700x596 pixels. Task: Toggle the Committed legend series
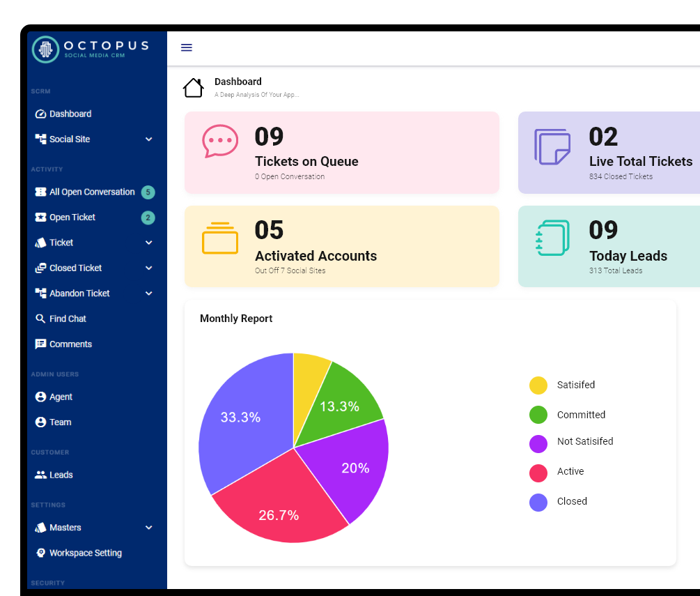pos(580,415)
